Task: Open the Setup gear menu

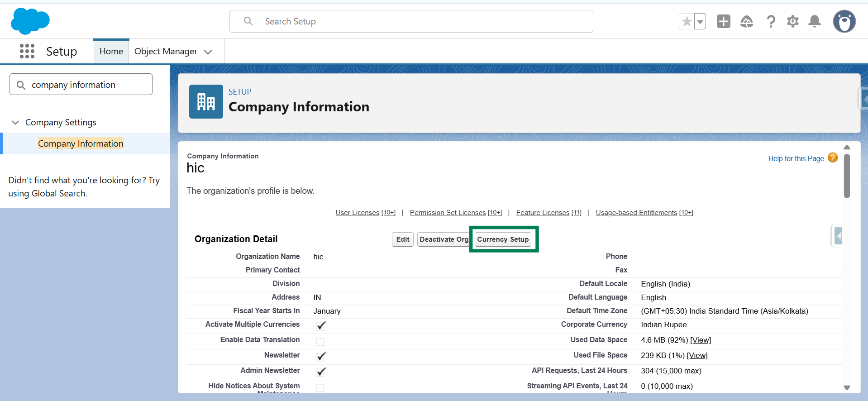Action: pos(792,21)
